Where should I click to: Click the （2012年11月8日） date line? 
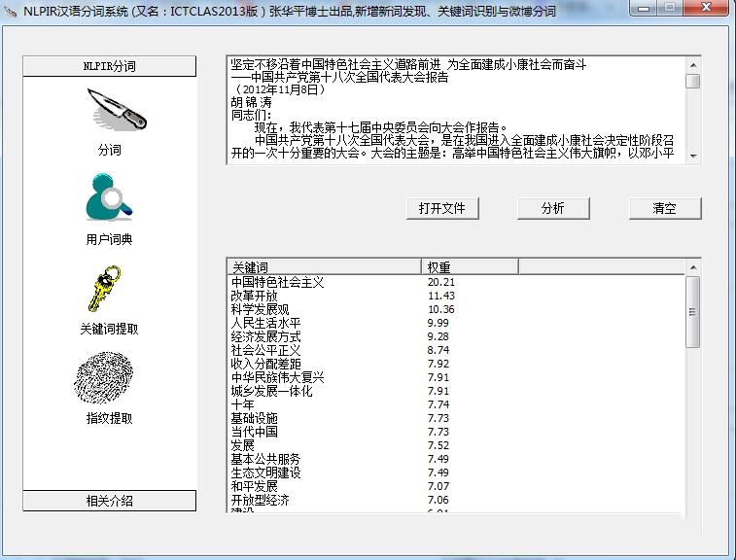279,89
